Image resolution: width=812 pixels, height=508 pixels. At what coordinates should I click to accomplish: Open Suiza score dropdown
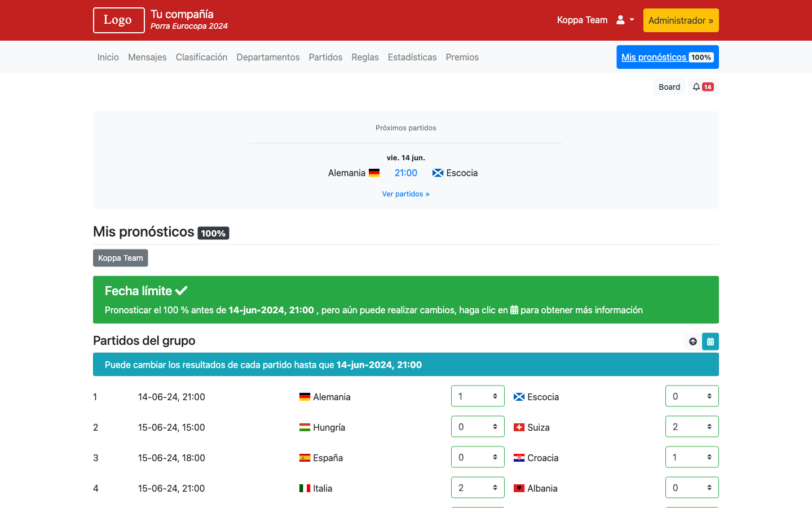[692, 427]
